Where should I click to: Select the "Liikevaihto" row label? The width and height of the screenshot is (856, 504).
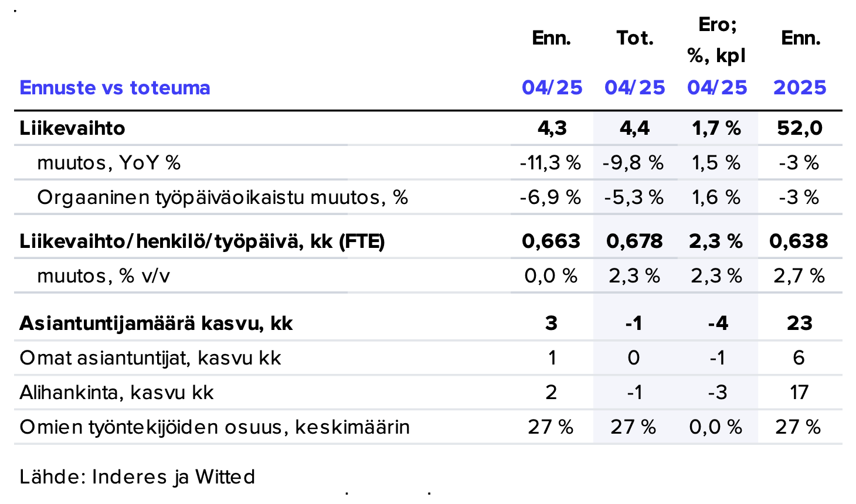72,128
